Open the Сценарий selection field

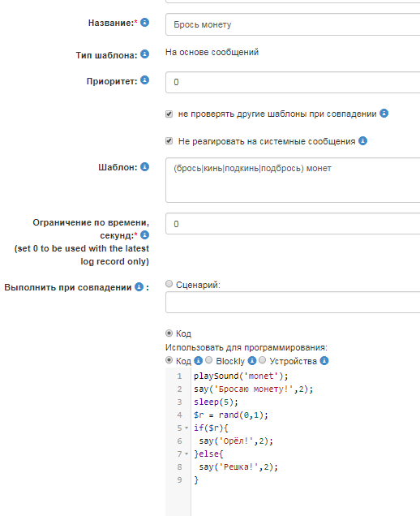point(293,302)
